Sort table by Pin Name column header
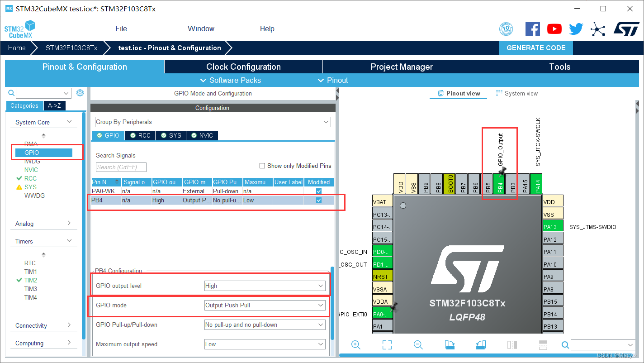Image resolution: width=644 pixels, height=363 pixels. [x=106, y=182]
